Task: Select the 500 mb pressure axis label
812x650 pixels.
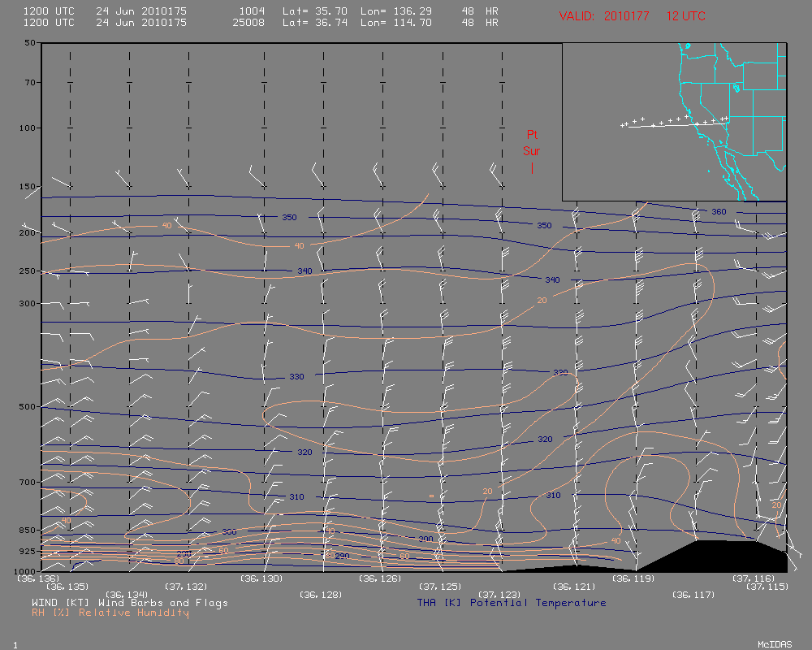Action: 27,407
